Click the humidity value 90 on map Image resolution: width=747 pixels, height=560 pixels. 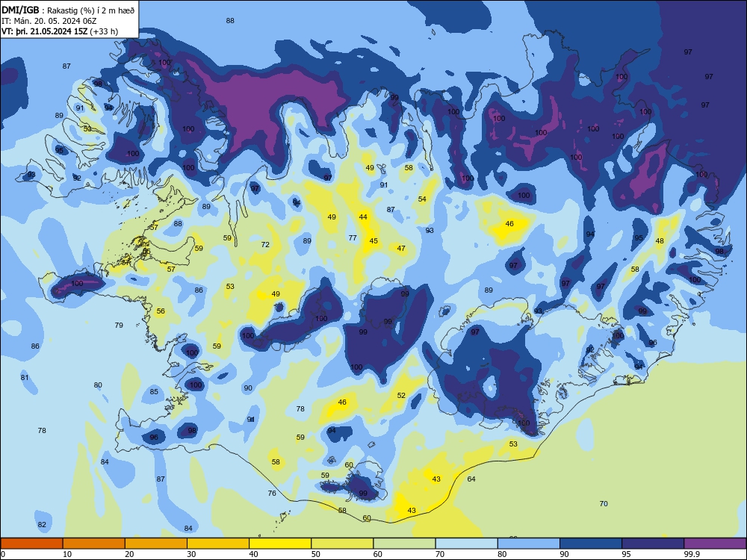click(x=248, y=388)
